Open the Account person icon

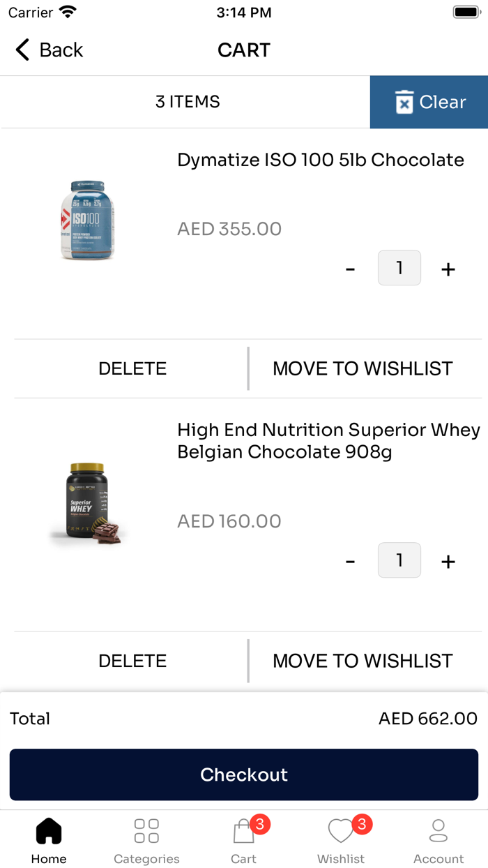(439, 830)
